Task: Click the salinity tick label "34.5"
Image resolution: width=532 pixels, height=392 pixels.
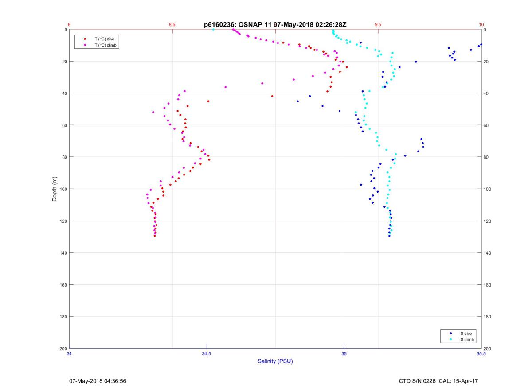Action: point(207,353)
